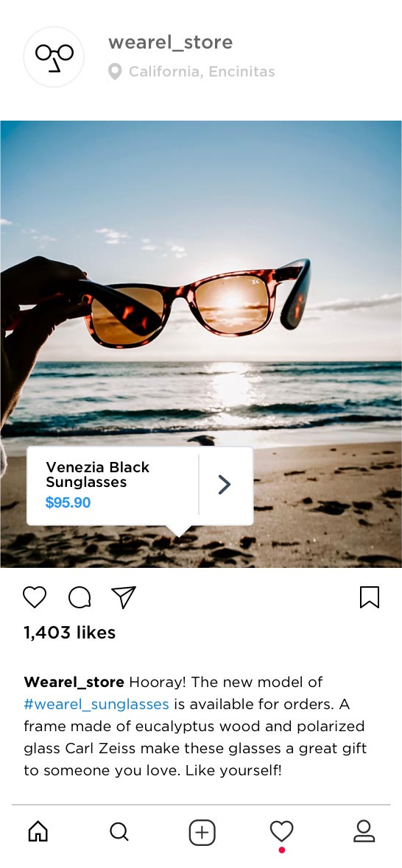Open Search tab with magnifier icon

[x=119, y=831]
